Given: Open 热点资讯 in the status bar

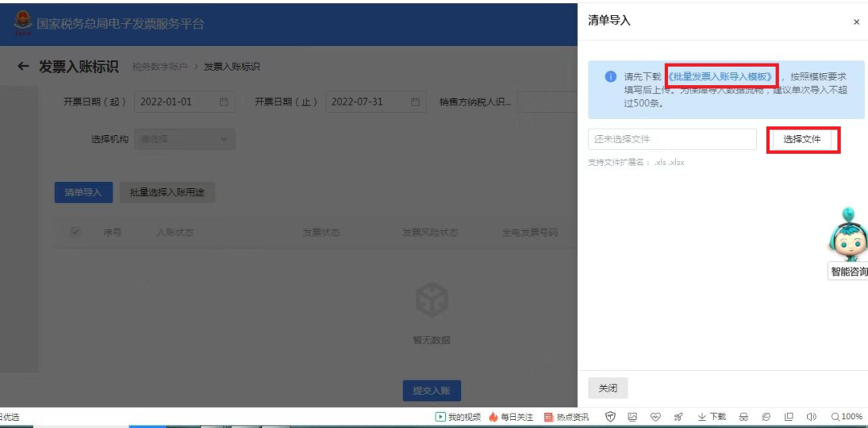Looking at the screenshot, I should coord(566,417).
